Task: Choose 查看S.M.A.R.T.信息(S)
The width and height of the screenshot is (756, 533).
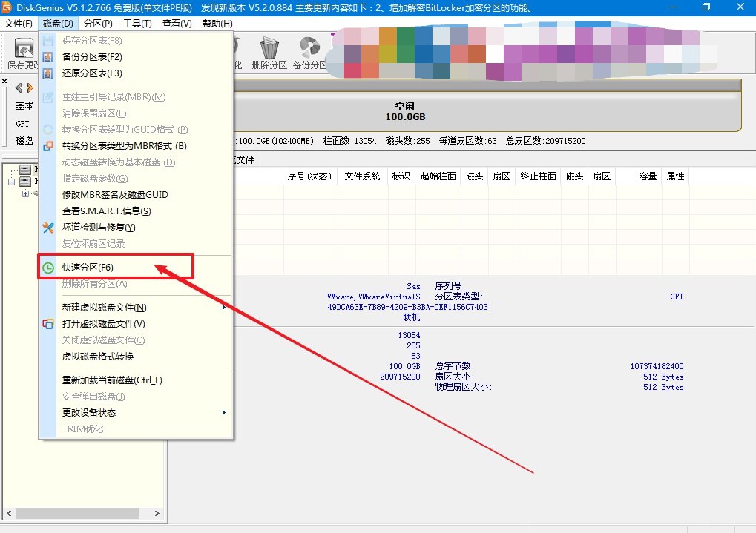Action: 136,211
